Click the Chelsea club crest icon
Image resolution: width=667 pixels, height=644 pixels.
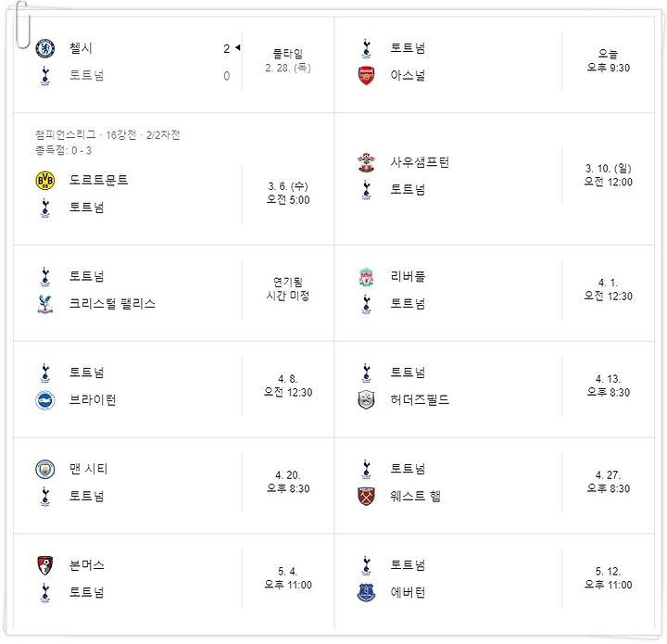pyautogui.click(x=45, y=48)
